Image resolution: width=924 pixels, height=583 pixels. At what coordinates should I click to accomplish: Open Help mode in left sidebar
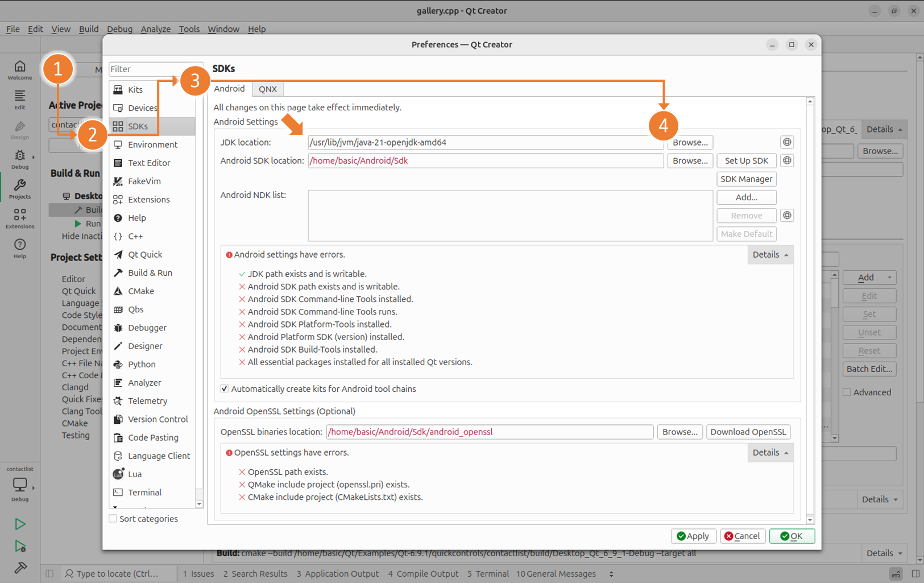tap(20, 249)
